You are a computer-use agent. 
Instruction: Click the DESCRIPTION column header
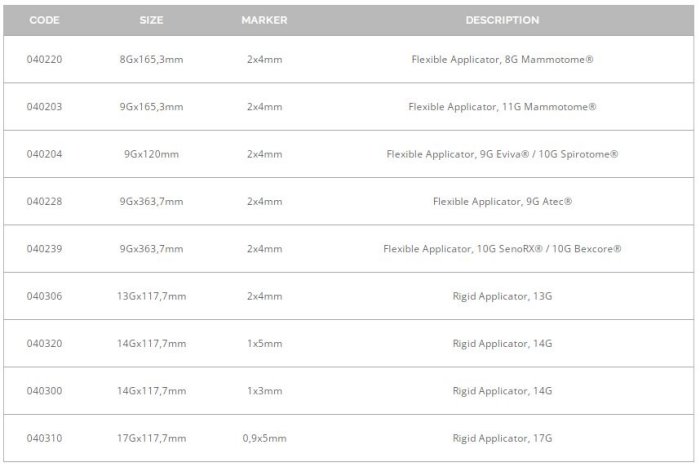(x=502, y=20)
